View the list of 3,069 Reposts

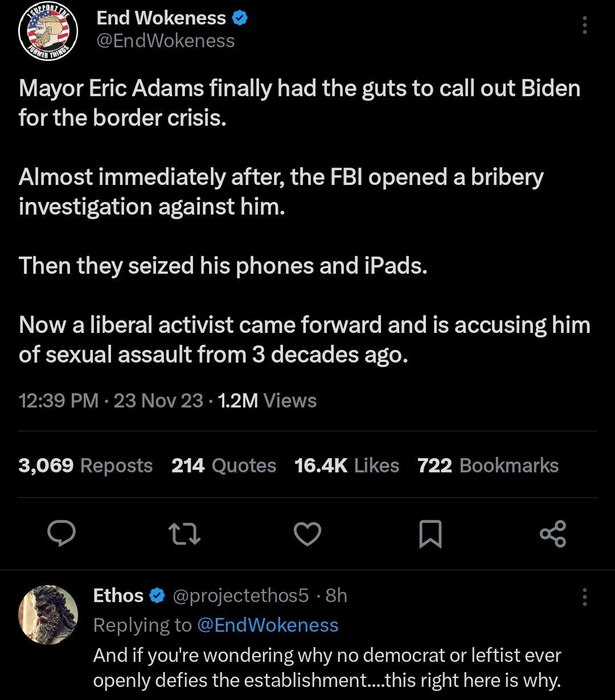[84, 466]
